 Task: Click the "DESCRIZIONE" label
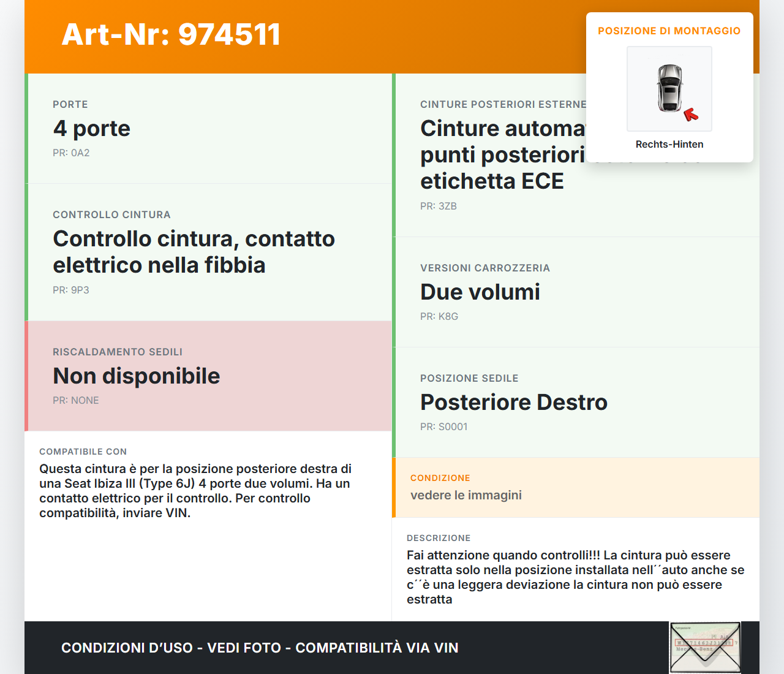pyautogui.click(x=439, y=538)
